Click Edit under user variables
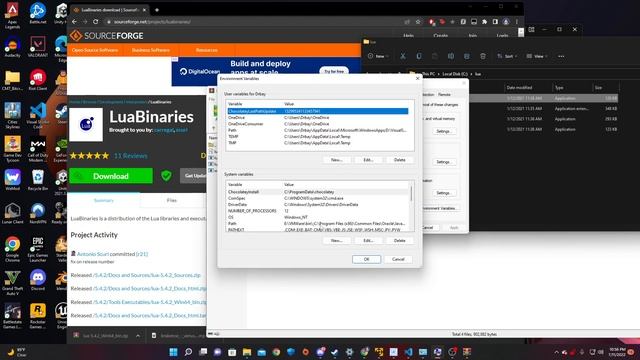The image size is (640, 360). point(368,160)
